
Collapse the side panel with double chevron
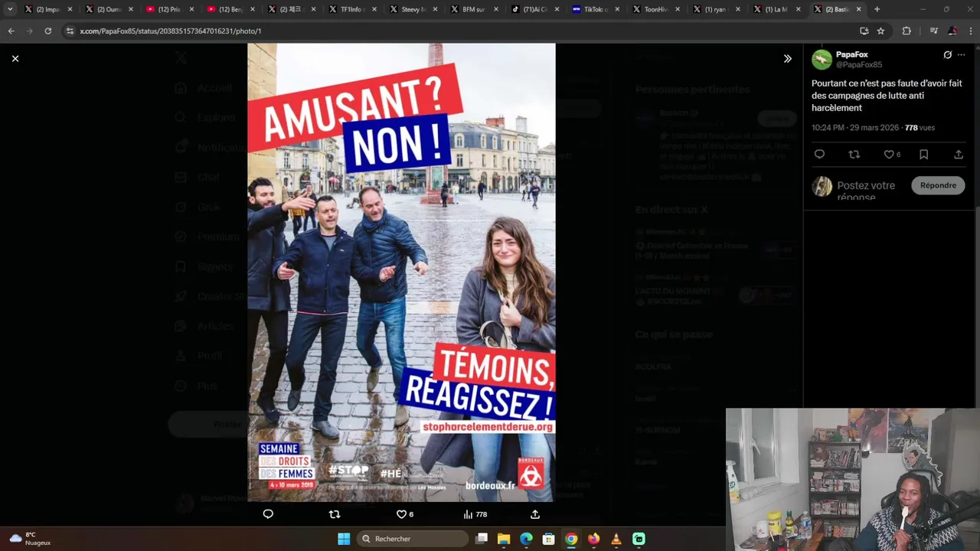click(787, 58)
